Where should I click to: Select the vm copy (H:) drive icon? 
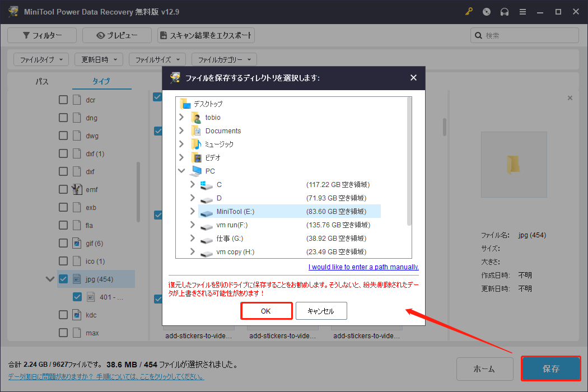pos(206,253)
